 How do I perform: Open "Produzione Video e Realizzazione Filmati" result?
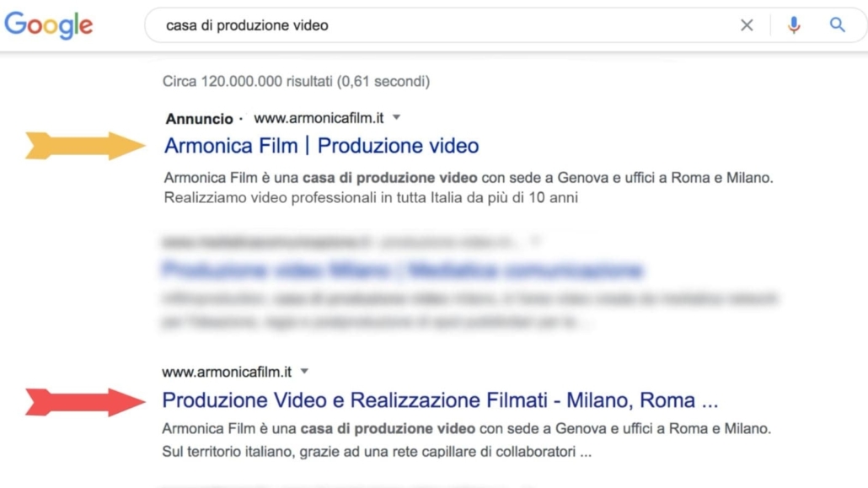[x=440, y=400]
